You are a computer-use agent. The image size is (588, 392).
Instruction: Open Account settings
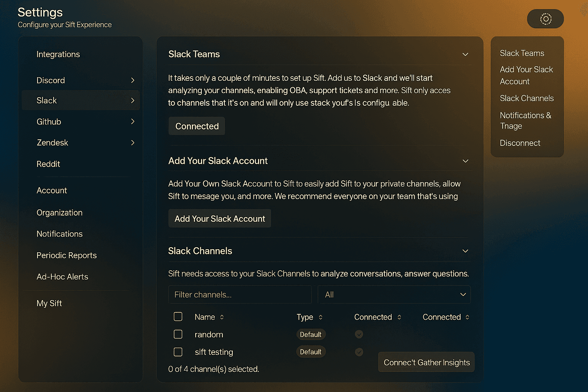tap(52, 190)
